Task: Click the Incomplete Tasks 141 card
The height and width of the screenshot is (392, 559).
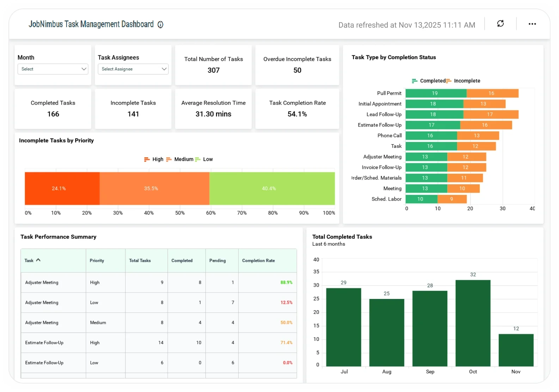Action: (x=133, y=109)
